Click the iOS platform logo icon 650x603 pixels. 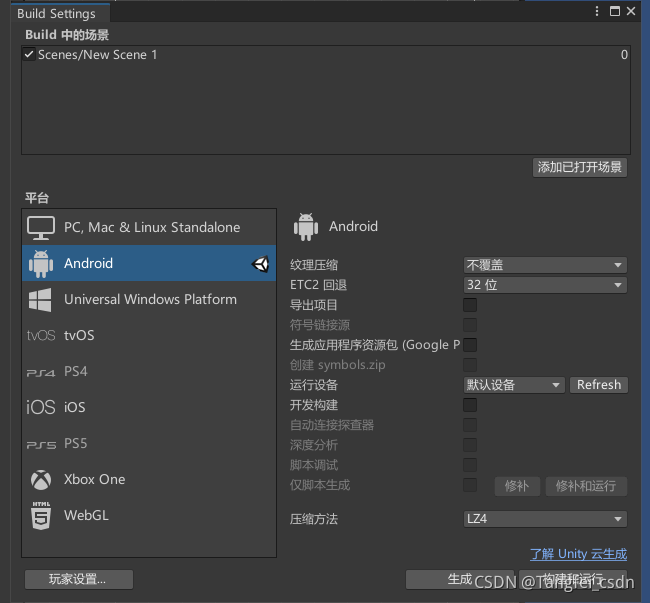point(41,407)
